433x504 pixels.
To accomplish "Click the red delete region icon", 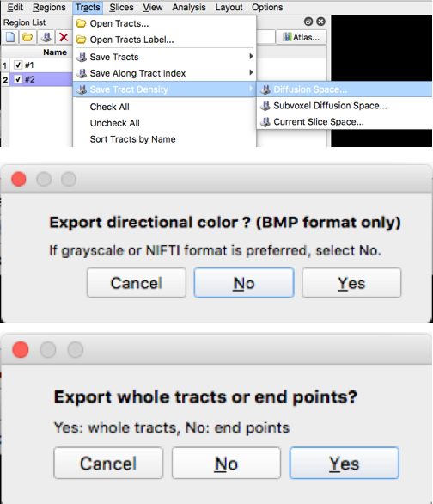I will pyautogui.click(x=64, y=37).
